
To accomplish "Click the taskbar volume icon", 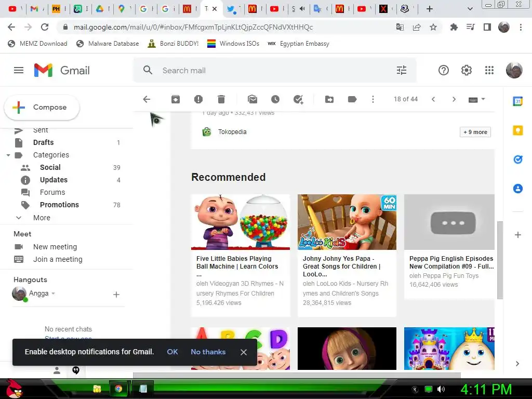I will click(x=441, y=389).
